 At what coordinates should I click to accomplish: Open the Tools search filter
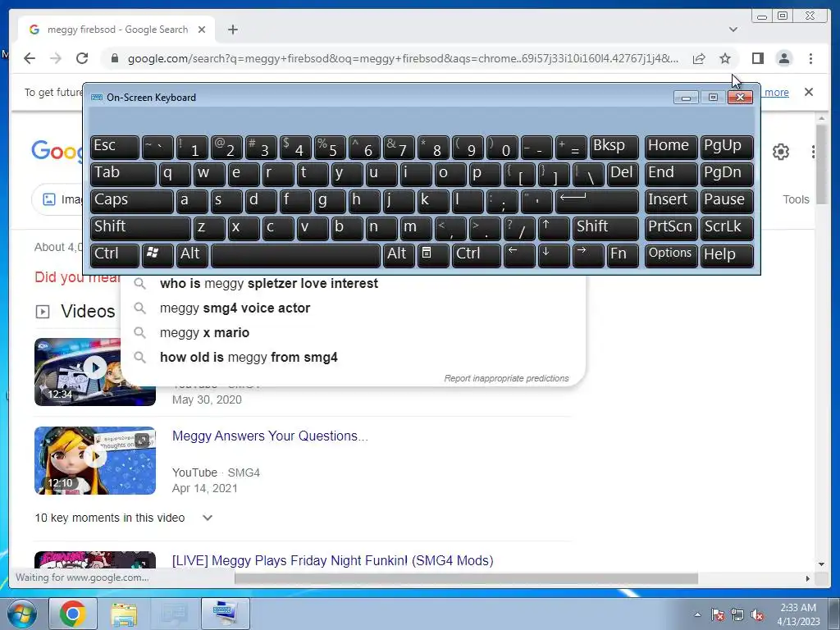pos(796,199)
